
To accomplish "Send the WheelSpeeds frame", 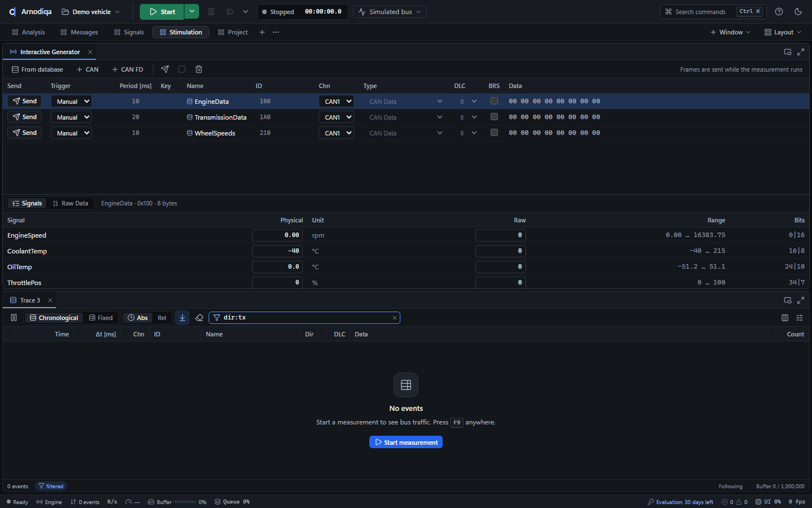I will [x=25, y=133].
